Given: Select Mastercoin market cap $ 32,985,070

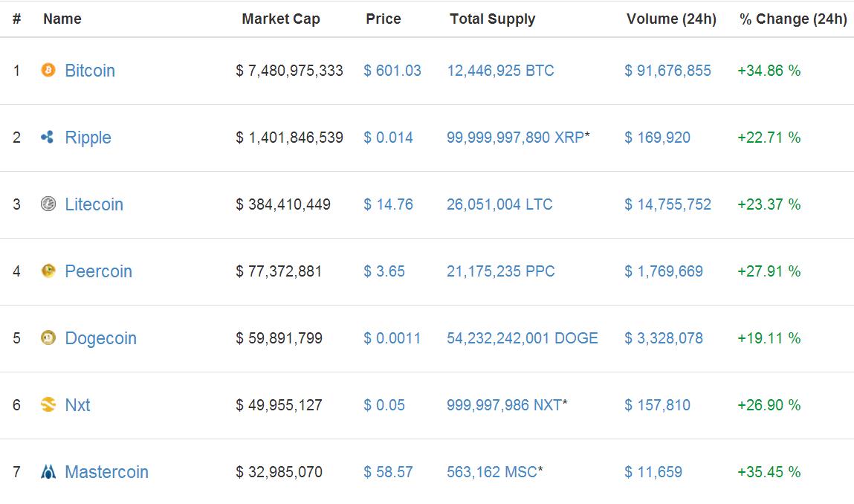Looking at the screenshot, I should (279, 472).
